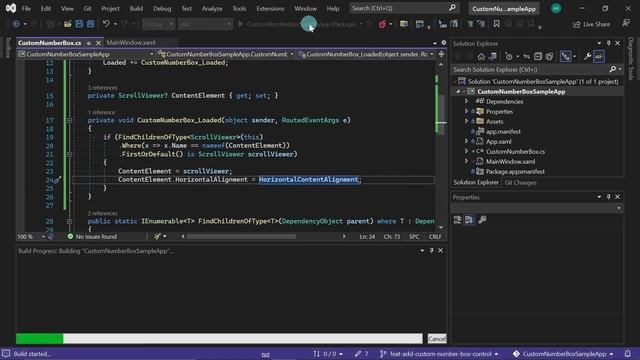Click the pin icon on CustomNumberBox.cs tab
Image resolution: width=640 pixels, height=360 pixels.
pyautogui.click(x=89, y=43)
